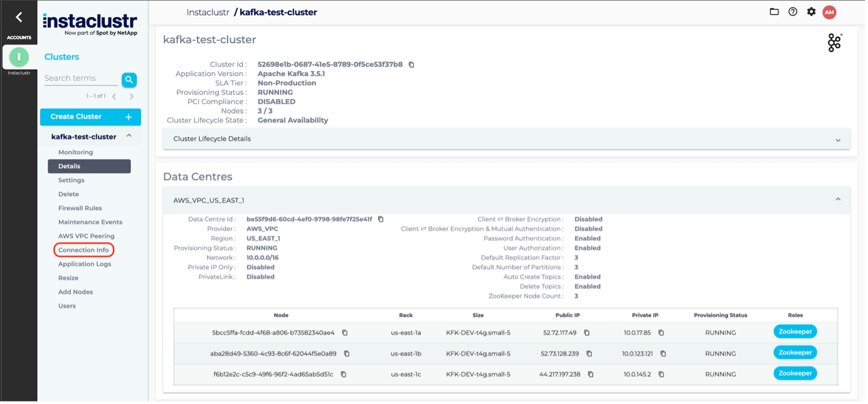Viewport: 868px width, 404px height.
Task: Click the Data Centres heading
Action: [198, 177]
